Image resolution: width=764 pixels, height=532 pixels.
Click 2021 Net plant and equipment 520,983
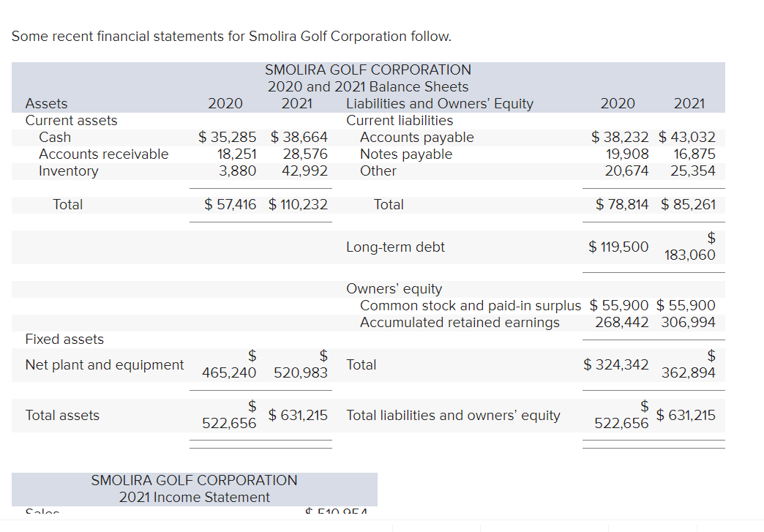(301, 372)
